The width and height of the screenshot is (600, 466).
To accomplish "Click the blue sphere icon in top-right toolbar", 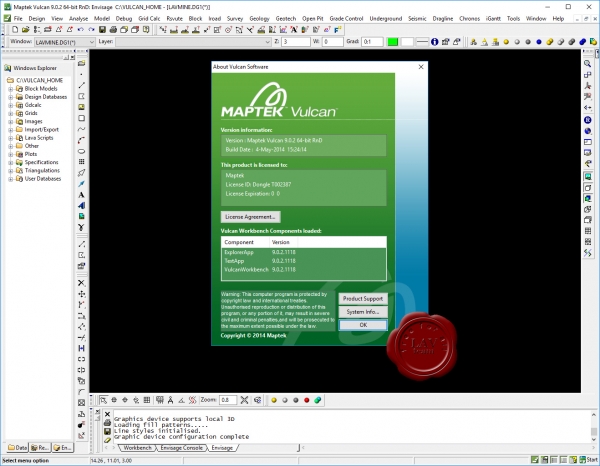I will tap(539, 42).
